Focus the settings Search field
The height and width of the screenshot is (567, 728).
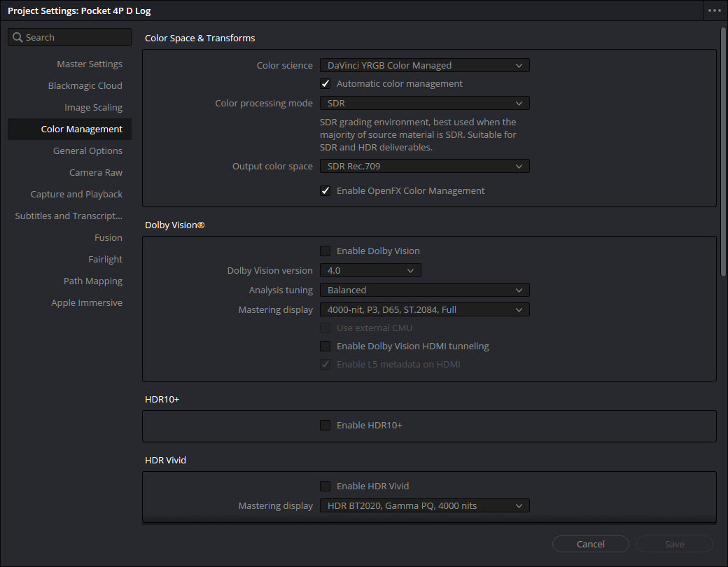click(x=69, y=37)
